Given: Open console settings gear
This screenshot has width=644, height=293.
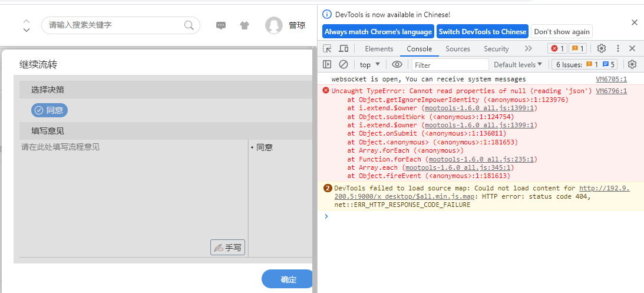Looking at the screenshot, I should (632, 64).
